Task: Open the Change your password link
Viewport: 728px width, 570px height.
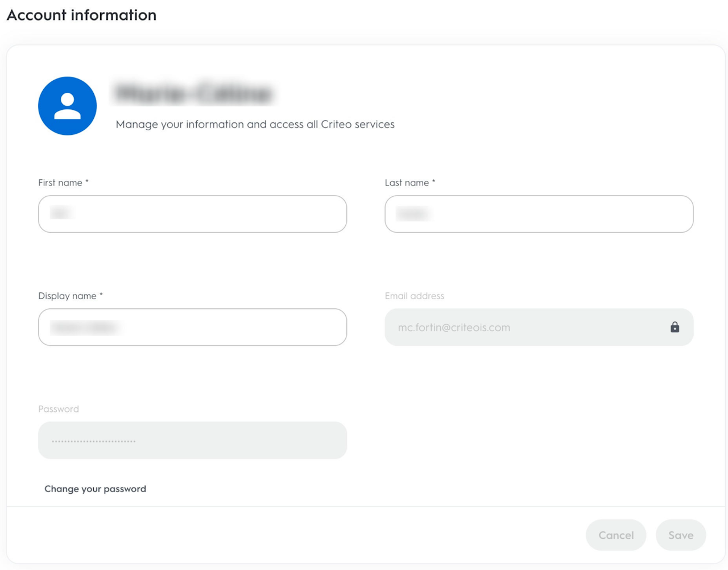Action: pos(95,489)
